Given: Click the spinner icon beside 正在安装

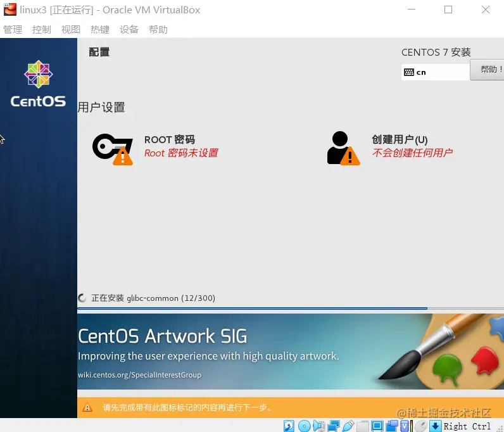Looking at the screenshot, I should [x=82, y=298].
